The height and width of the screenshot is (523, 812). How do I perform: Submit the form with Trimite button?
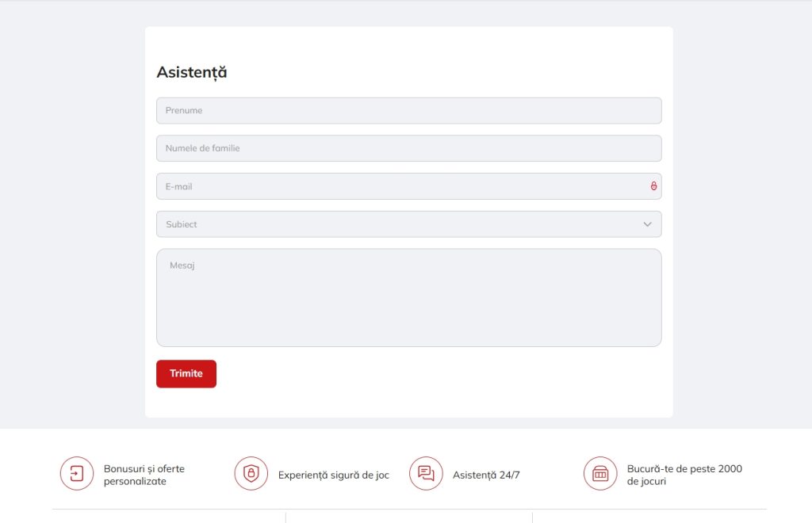[186, 373]
